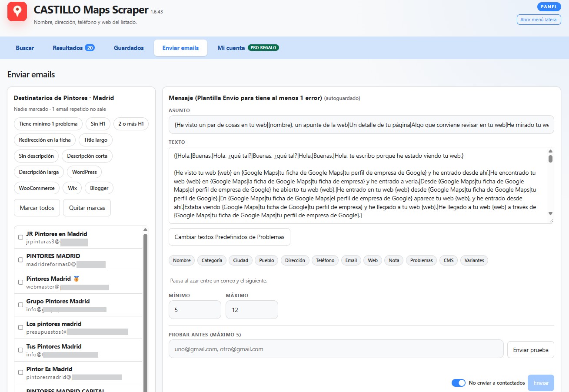The image size is (569, 392).
Task: Click the Asunto subject input field
Action: (361, 125)
